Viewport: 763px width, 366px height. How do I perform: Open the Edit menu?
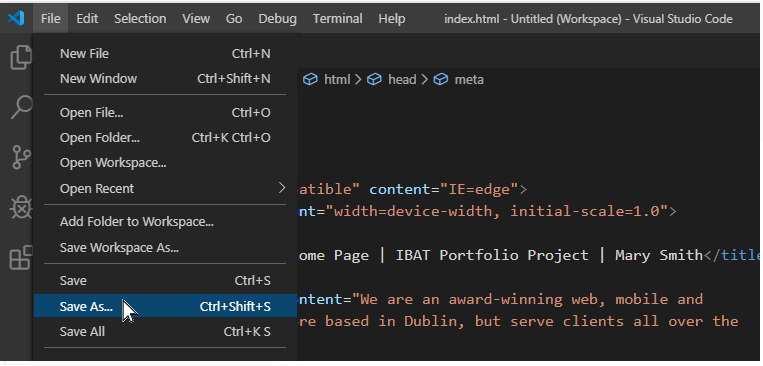[87, 18]
